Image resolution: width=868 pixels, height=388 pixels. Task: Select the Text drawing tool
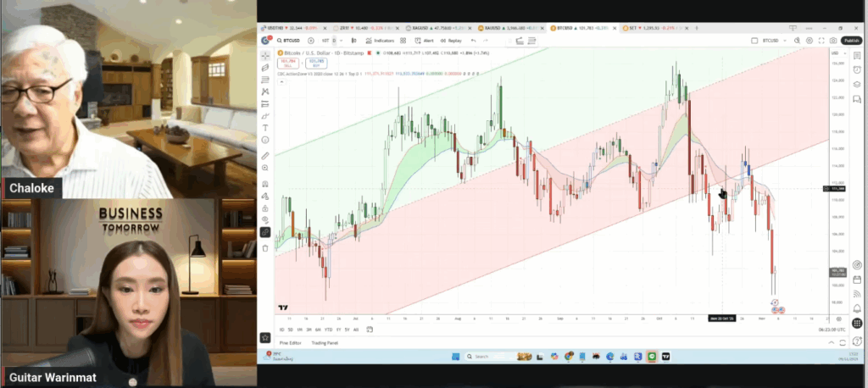265,127
